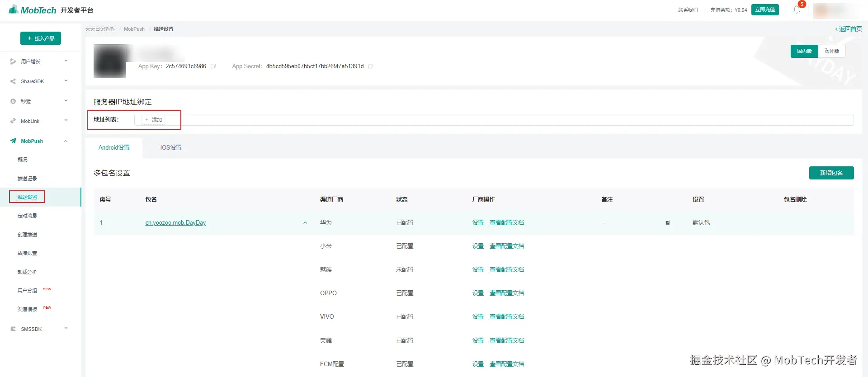Viewport: 868px width, 377px height.
Task: Click the 未配置 status of 魅族
Action: [405, 269]
